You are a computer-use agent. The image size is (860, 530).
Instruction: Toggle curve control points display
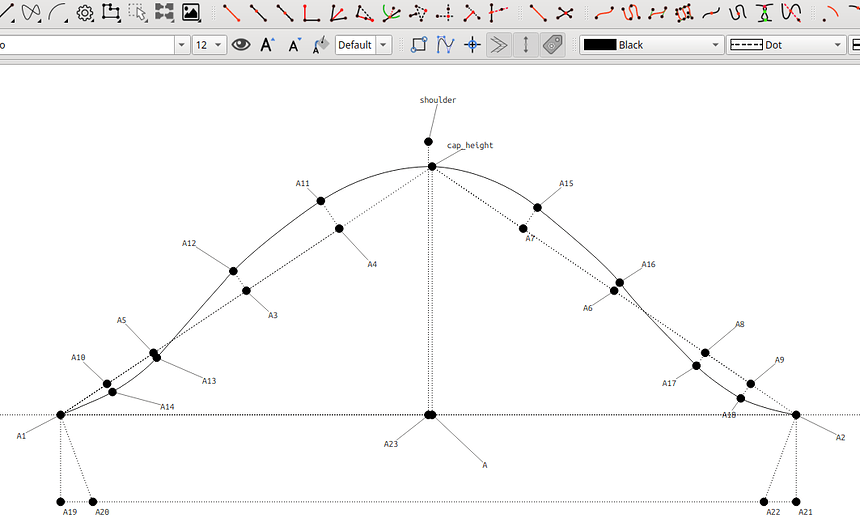click(x=445, y=45)
